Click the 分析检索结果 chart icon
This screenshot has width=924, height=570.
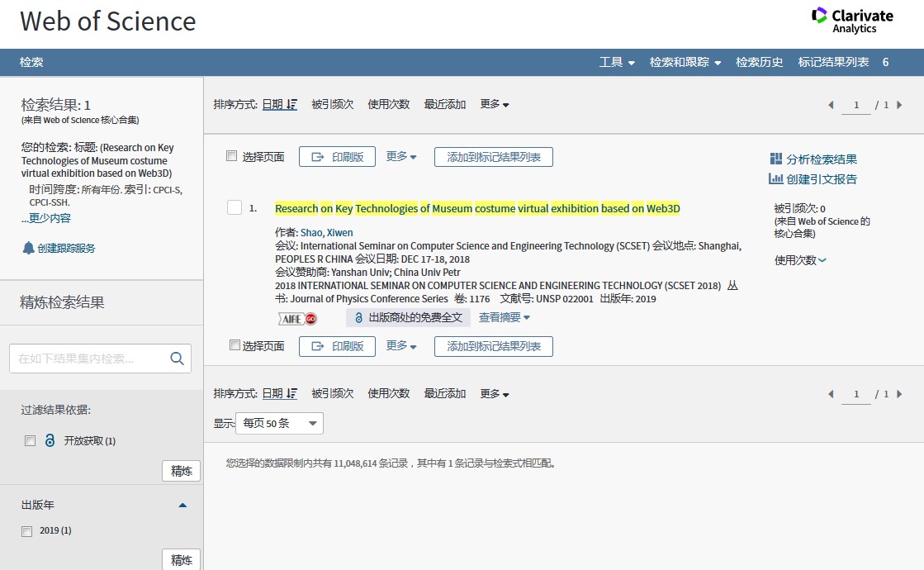pyautogui.click(x=776, y=159)
